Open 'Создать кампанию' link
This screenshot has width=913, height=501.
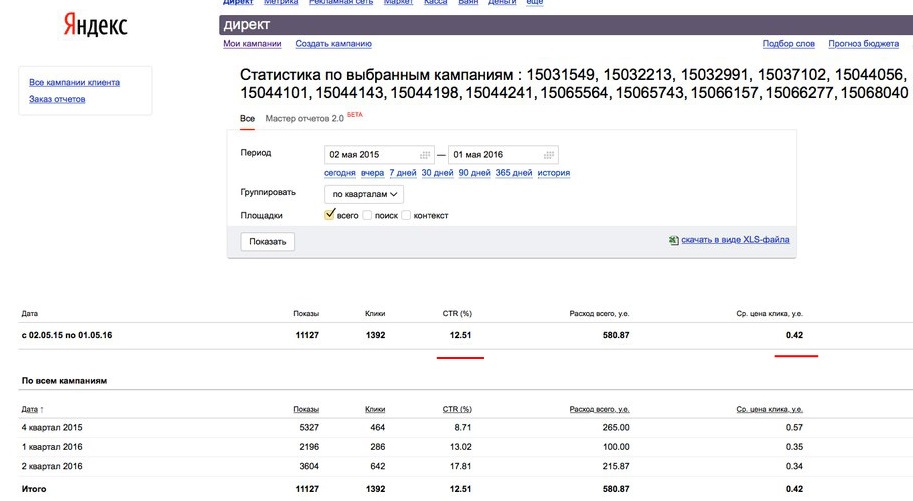point(333,44)
